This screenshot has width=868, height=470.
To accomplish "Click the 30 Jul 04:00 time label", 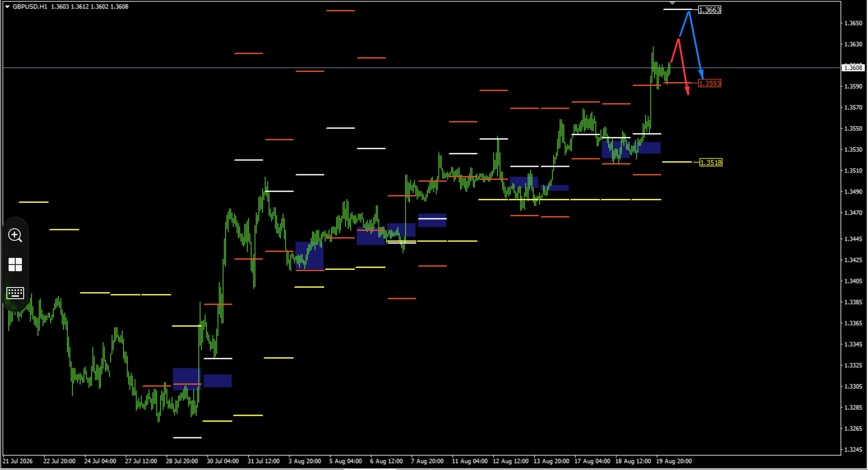I will (x=222, y=461).
